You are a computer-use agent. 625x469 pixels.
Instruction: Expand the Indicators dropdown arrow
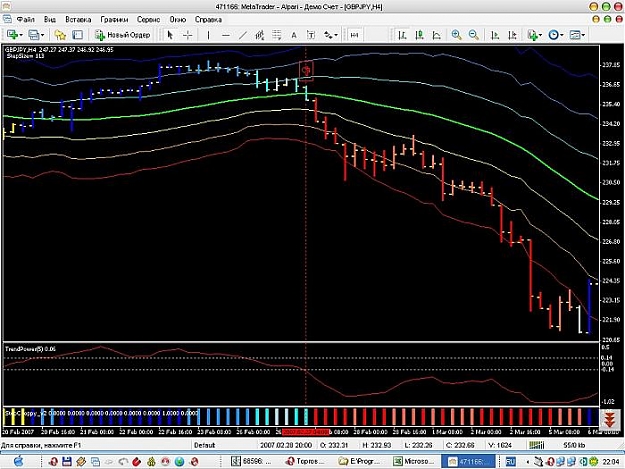click(540, 35)
